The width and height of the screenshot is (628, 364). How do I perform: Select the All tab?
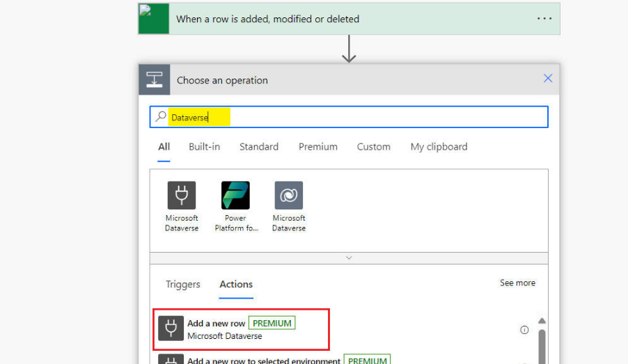click(164, 147)
